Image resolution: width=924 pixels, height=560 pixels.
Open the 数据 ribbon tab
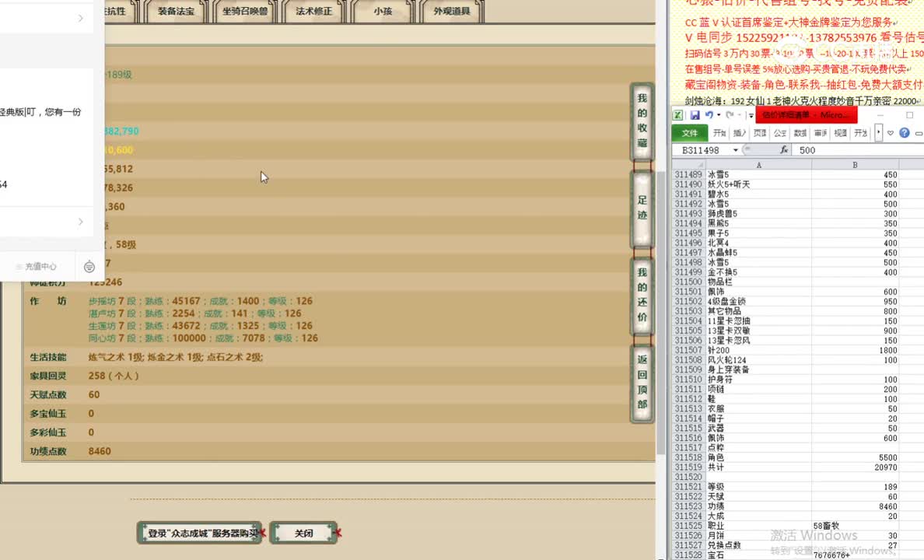[800, 132]
